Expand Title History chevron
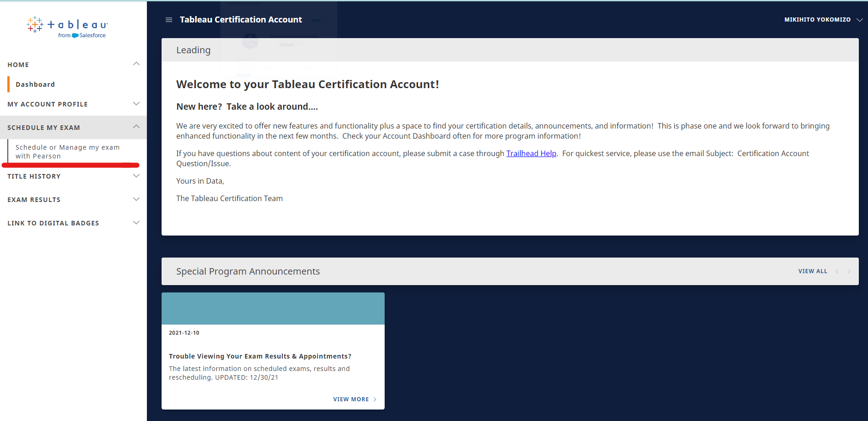868x421 pixels. pos(136,176)
